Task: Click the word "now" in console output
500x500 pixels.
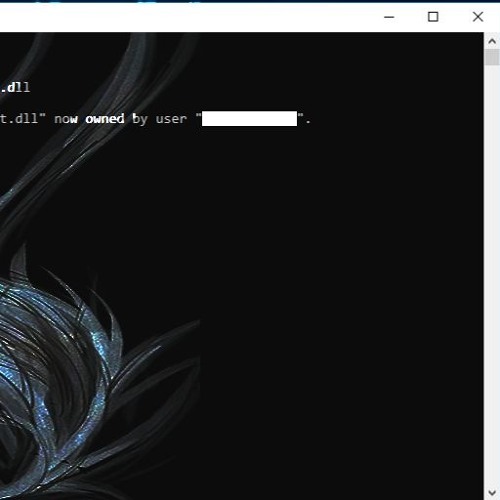Action: click(x=66, y=119)
